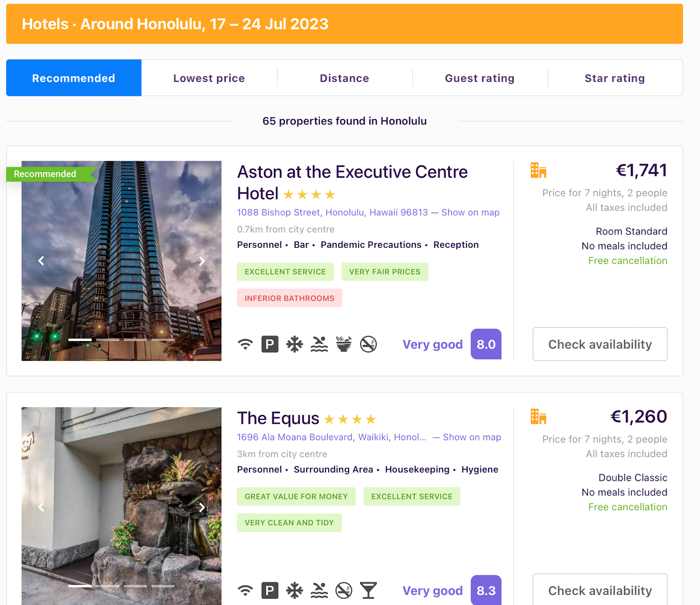Open The Equus waterfall photo
The image size is (700, 605).
point(122,506)
